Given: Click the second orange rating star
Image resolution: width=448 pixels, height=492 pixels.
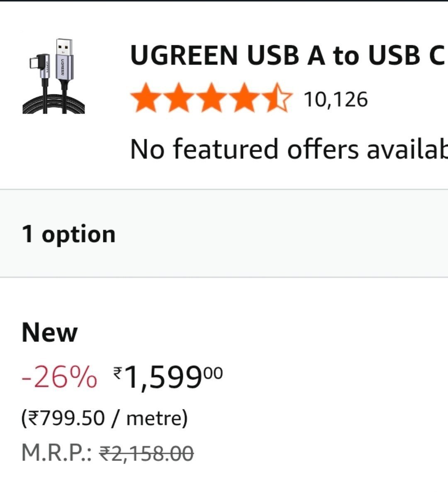Looking at the screenshot, I should click(178, 99).
